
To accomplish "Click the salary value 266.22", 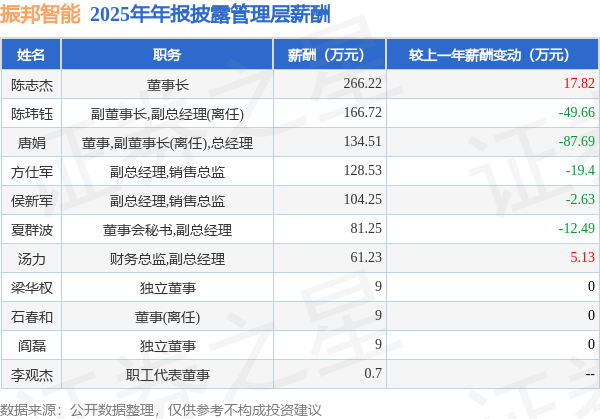I will pos(362,83).
